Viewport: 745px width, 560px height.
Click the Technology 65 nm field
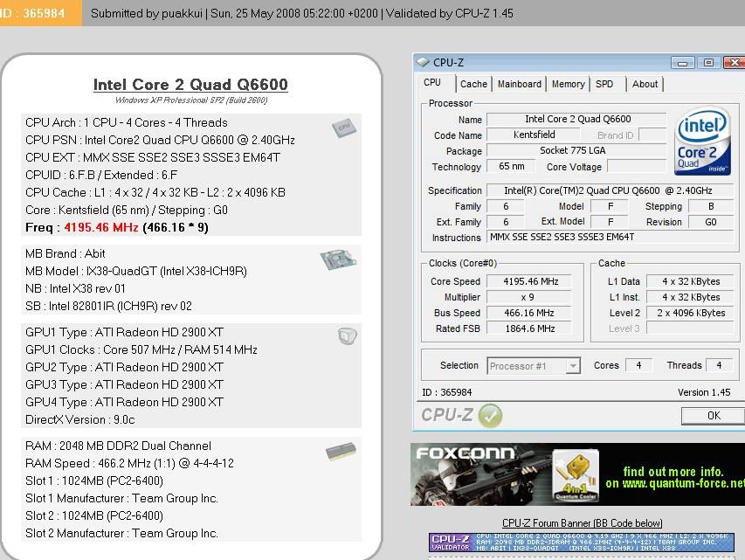pos(511,166)
